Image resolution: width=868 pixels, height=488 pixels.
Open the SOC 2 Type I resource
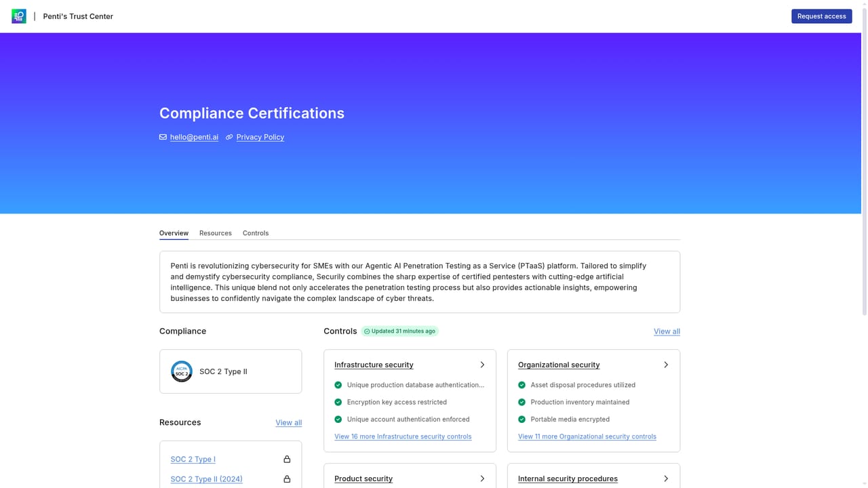click(193, 460)
